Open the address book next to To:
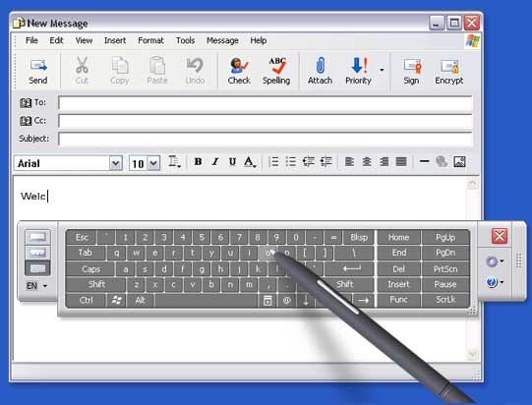 tap(26, 103)
